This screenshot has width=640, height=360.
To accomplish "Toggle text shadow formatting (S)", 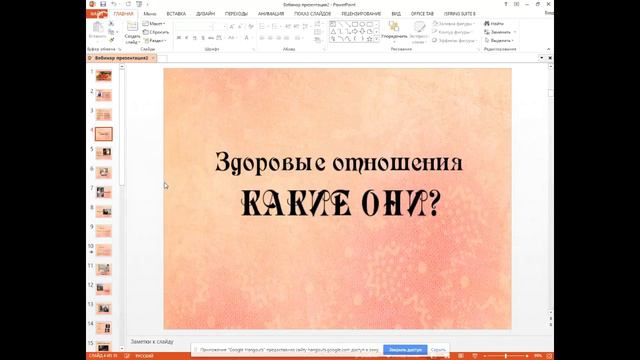I will [203, 38].
